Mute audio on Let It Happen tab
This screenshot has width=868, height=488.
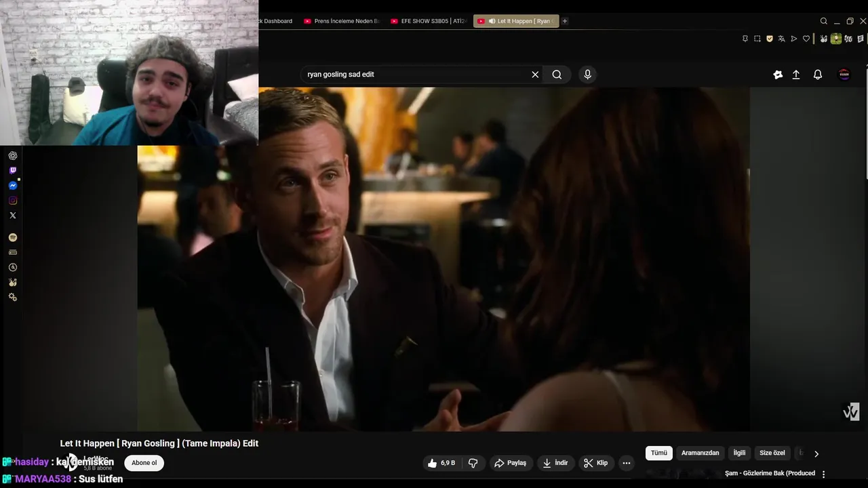tap(492, 21)
